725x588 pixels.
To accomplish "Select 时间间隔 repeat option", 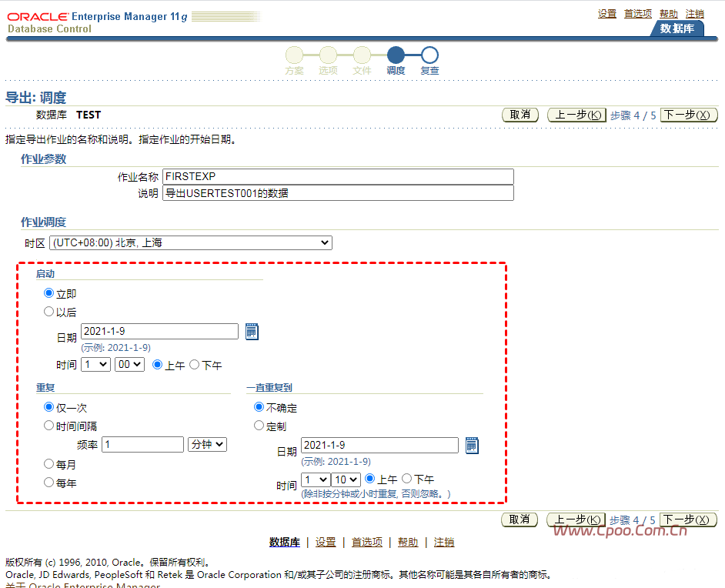I will 48,426.
